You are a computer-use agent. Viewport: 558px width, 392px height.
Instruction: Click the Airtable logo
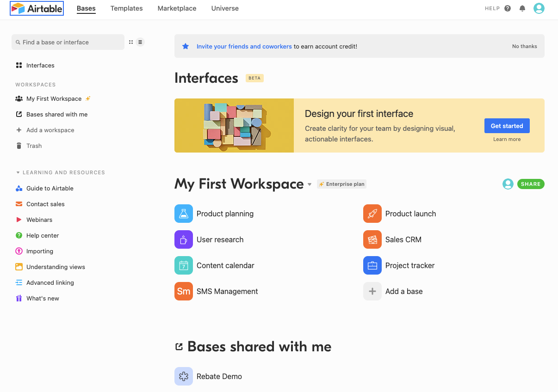37,8
